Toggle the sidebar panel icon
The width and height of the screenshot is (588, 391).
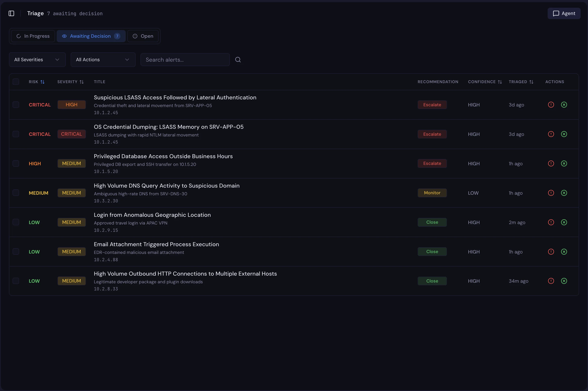12,13
